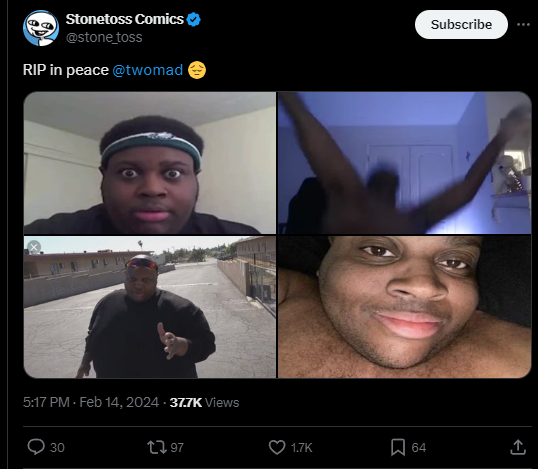The height and width of the screenshot is (469, 538).
Task: Click the 37.7K Views count
Action: click(x=204, y=402)
